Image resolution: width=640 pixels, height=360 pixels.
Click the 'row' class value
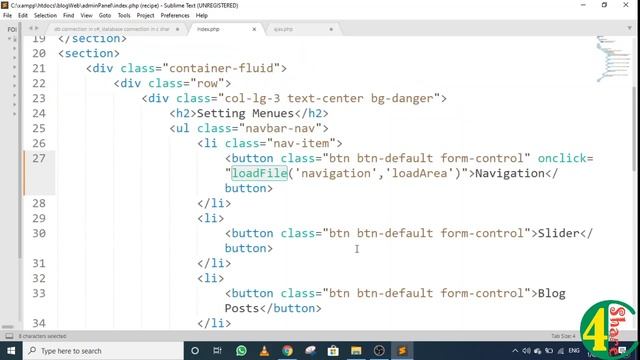[207, 83]
